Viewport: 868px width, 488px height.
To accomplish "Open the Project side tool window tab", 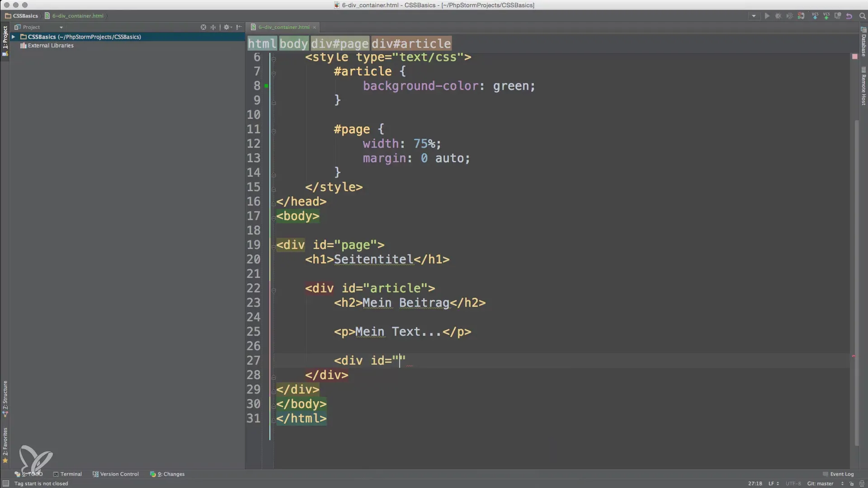I will tap(5, 41).
